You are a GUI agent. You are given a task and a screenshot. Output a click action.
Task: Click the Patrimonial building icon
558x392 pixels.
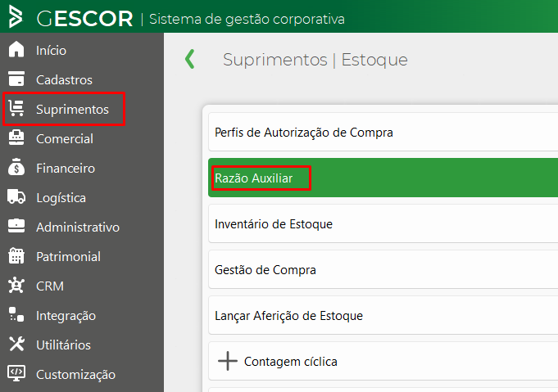tap(16, 256)
